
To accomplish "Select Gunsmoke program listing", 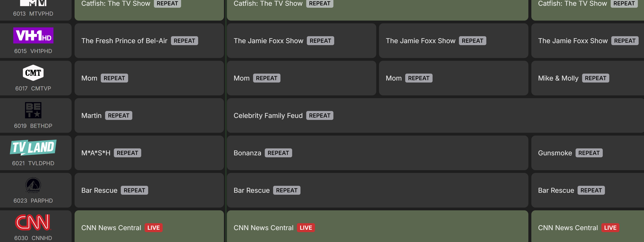I will (x=555, y=153).
